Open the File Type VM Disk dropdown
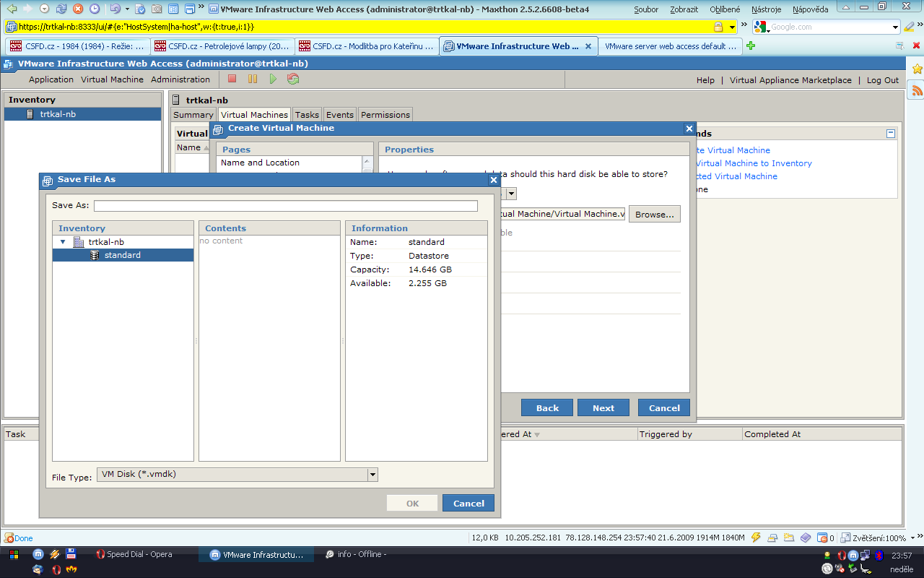 click(372, 475)
